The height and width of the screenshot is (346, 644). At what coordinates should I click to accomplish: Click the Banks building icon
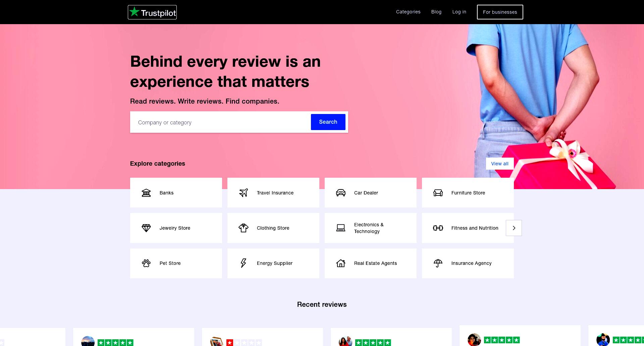[146, 193]
